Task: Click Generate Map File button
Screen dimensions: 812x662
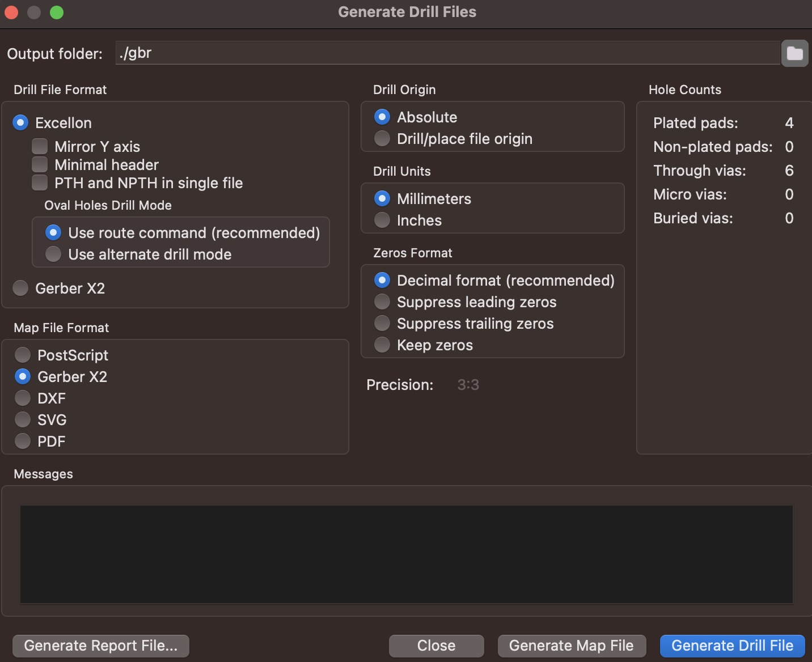Action: (572, 646)
